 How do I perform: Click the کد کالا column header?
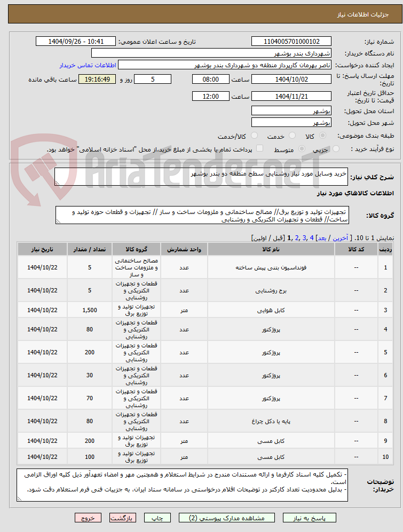click(x=356, y=249)
